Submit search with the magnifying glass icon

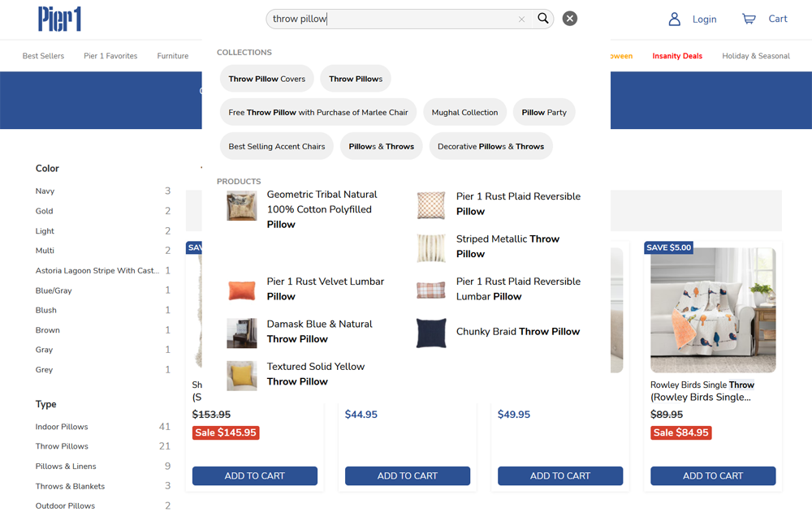click(542, 19)
